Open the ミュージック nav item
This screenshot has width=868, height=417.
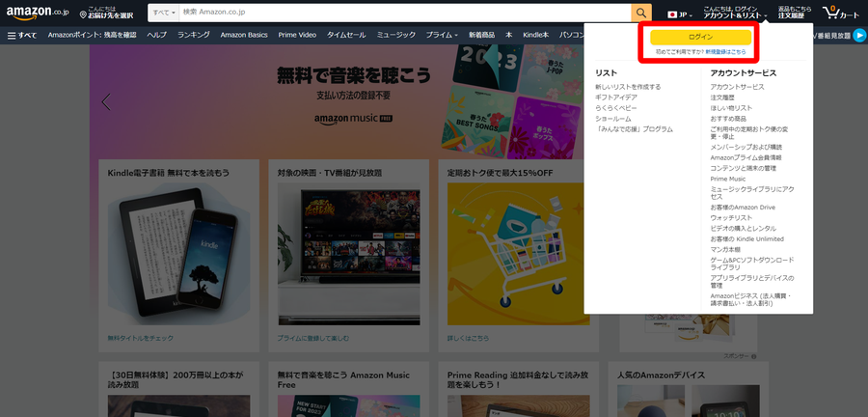pos(395,35)
